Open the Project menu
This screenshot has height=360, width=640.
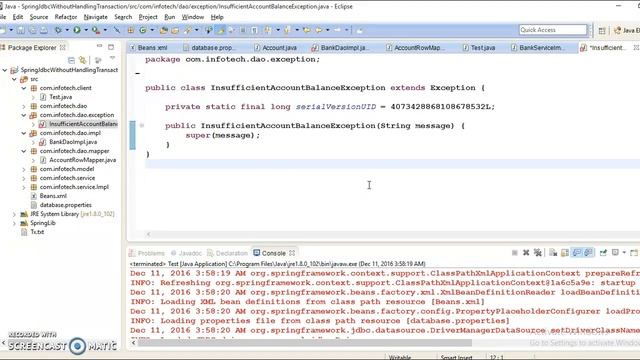[148, 17]
